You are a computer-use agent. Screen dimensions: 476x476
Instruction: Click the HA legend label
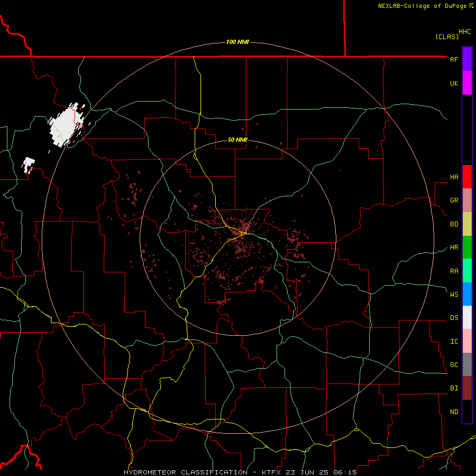coord(454,177)
